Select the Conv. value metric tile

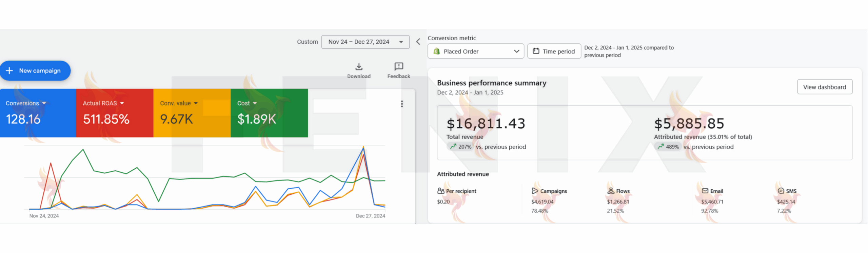(x=192, y=113)
